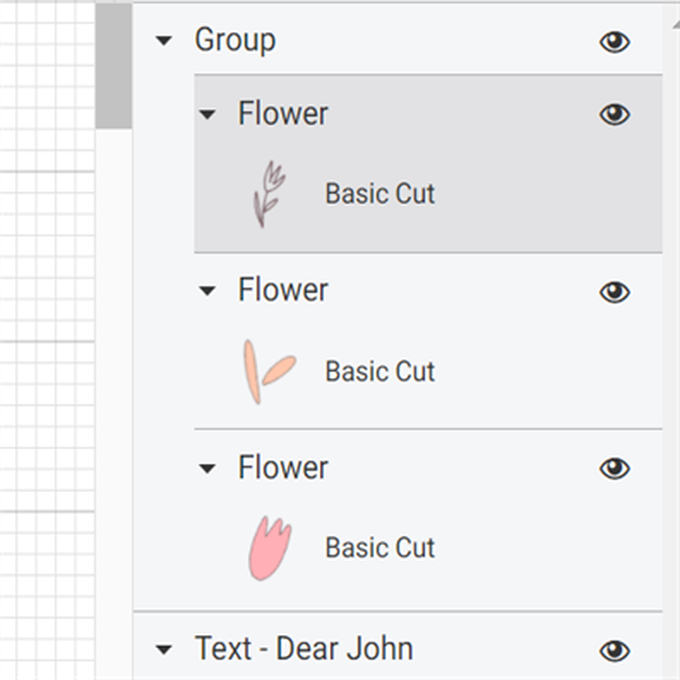
Task: Click the empty canvas grid area
Action: point(45,300)
